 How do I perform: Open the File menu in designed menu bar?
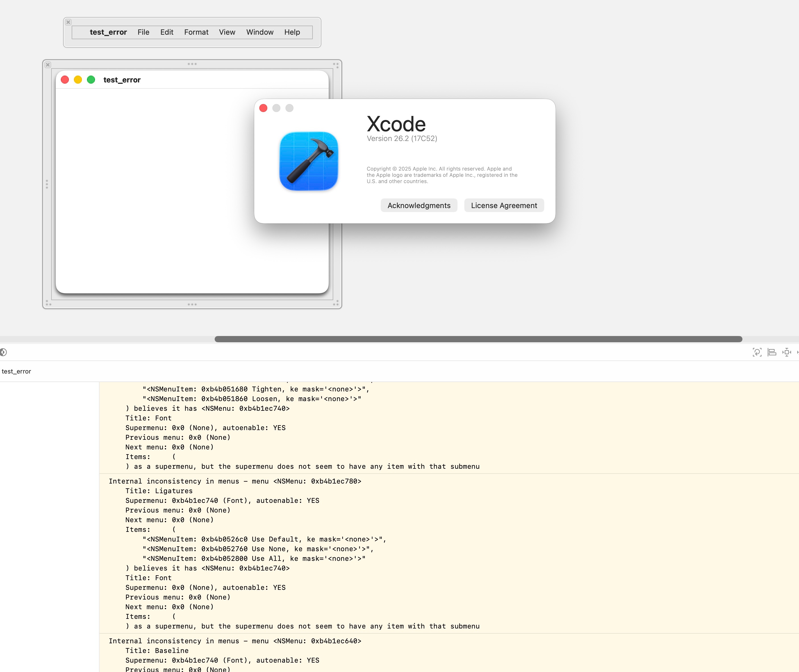point(143,32)
